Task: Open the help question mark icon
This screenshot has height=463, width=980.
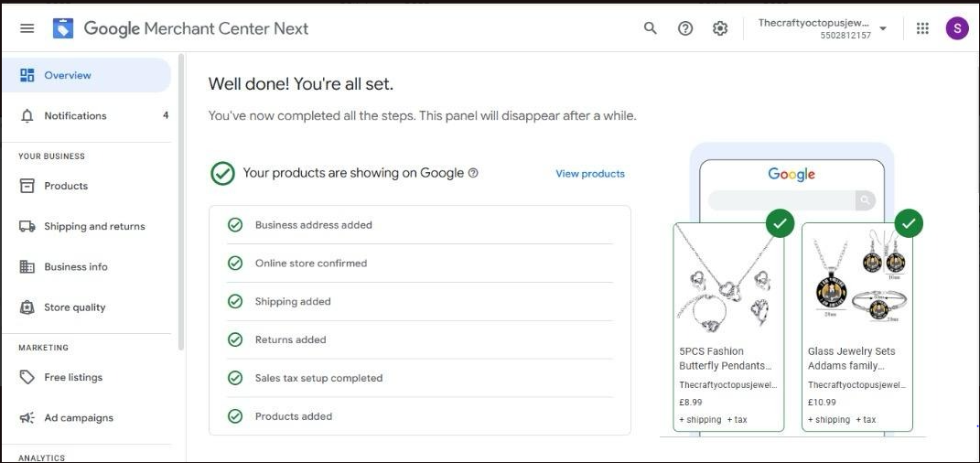Action: (685, 28)
